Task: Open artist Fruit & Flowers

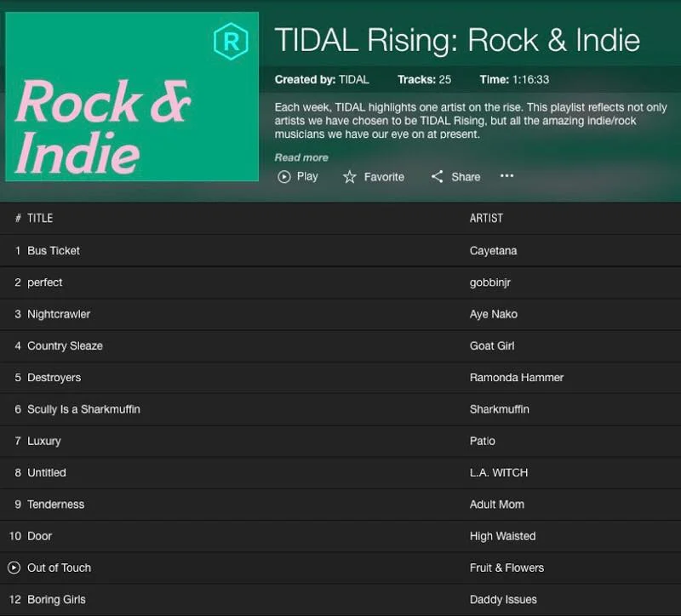Action: click(506, 568)
